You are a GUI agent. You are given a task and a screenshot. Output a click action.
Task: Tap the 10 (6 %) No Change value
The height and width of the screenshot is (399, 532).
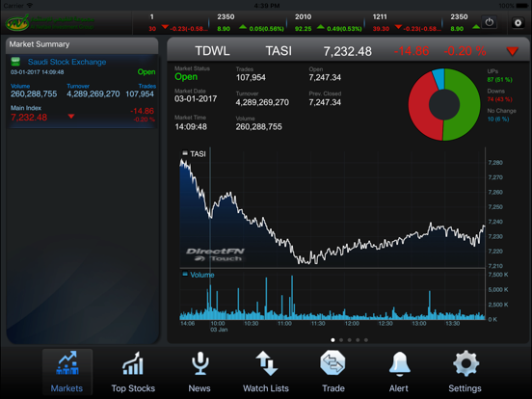tap(498, 120)
